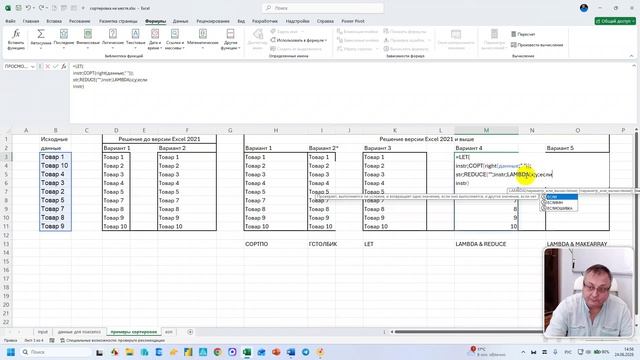640x360 pixels.
Task: Click the ГСТОЛБИК label cell
Action: pos(322,244)
